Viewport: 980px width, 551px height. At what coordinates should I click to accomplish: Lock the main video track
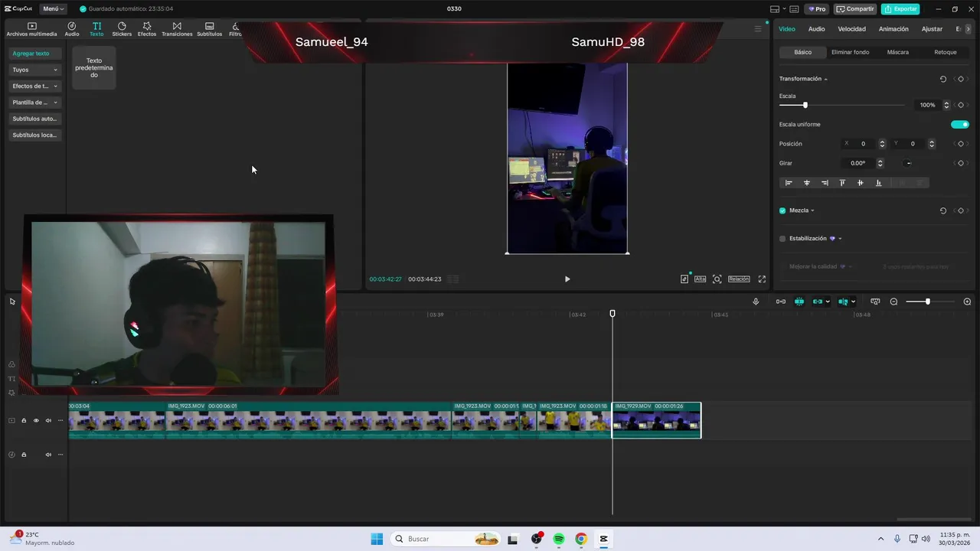click(x=24, y=420)
